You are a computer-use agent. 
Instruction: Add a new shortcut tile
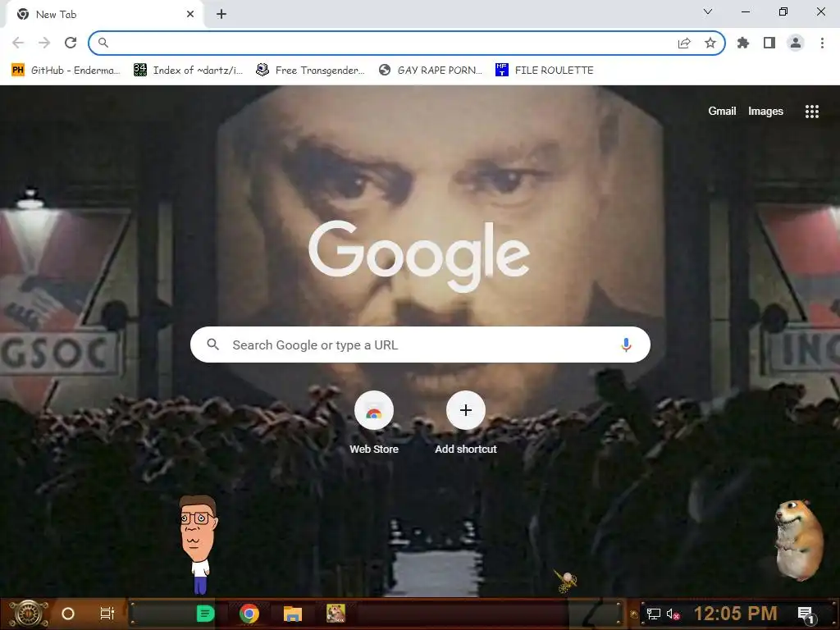466,423
